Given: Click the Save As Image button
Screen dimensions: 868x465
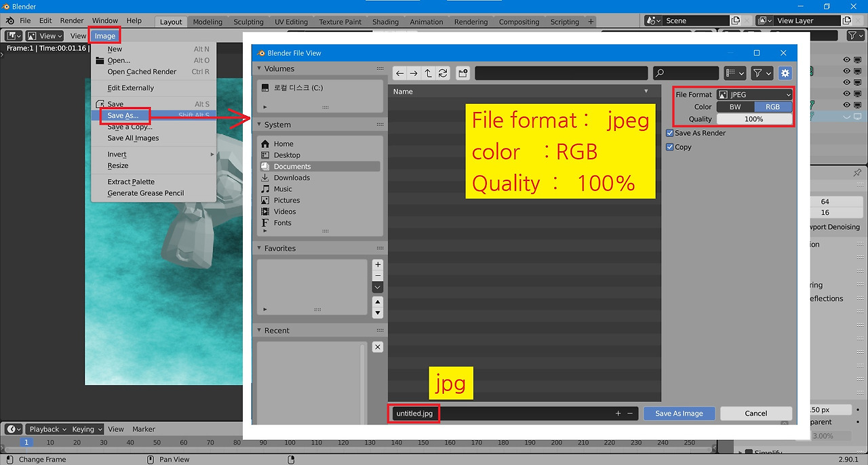Looking at the screenshot, I should click(x=679, y=413).
